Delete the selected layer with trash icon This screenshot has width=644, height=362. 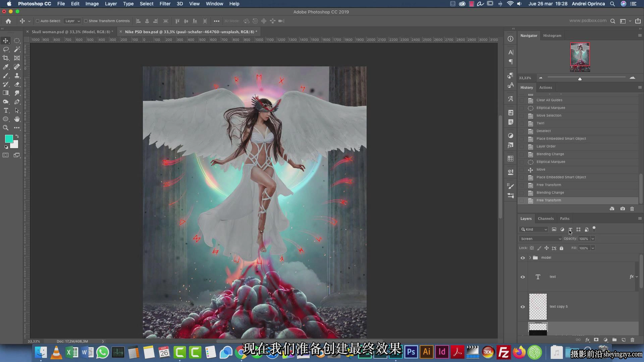[632, 340]
